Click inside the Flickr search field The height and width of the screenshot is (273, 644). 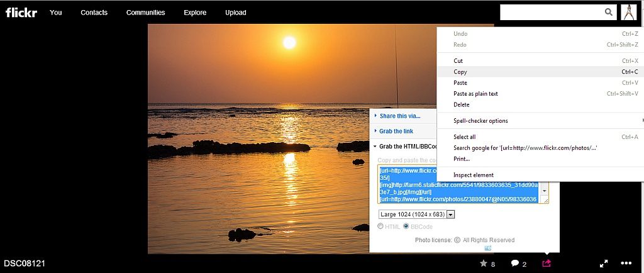coord(550,12)
